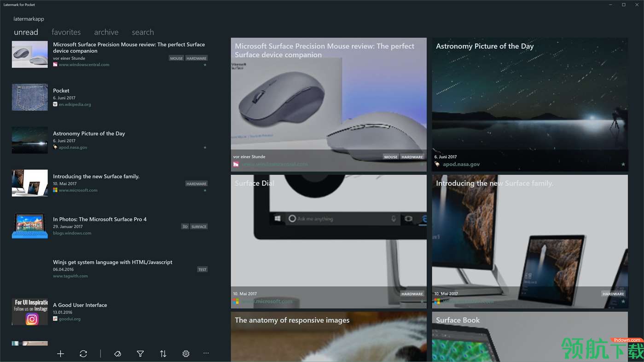The width and height of the screenshot is (644, 362).
Task: Open 'The anatomy of responsive images' tile
Action: (x=329, y=337)
